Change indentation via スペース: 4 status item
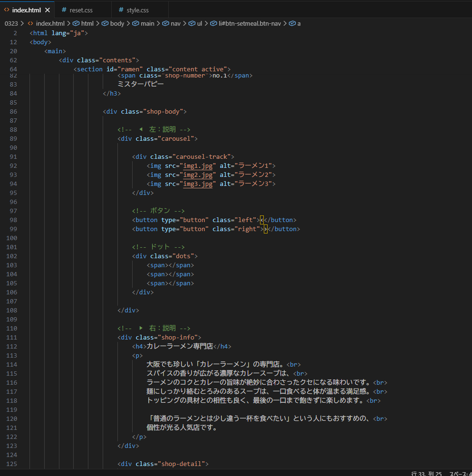The image size is (472, 476). point(460,473)
